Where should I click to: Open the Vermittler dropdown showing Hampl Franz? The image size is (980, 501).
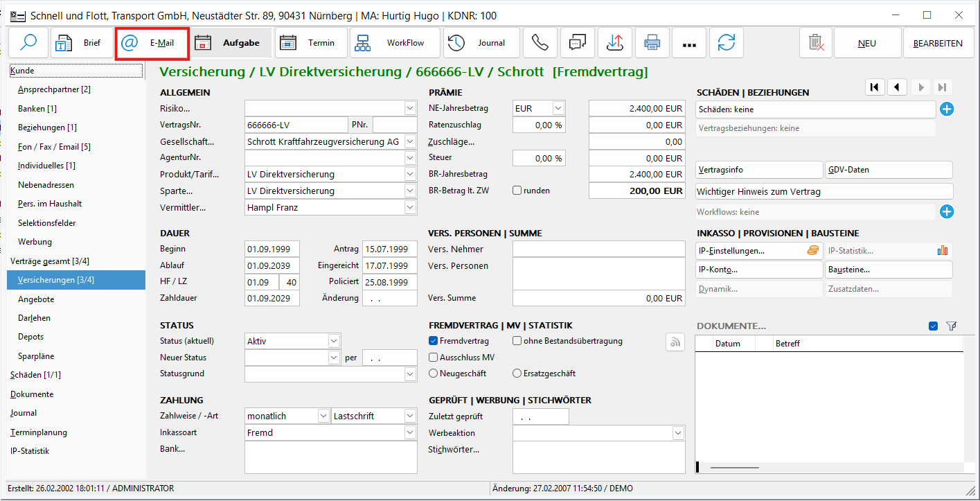click(409, 207)
